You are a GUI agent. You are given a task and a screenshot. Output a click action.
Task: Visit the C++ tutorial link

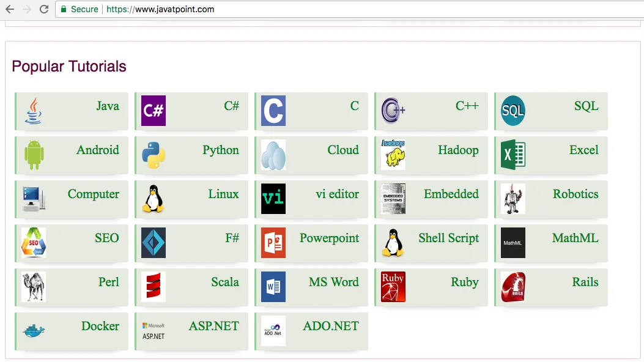coord(467,106)
